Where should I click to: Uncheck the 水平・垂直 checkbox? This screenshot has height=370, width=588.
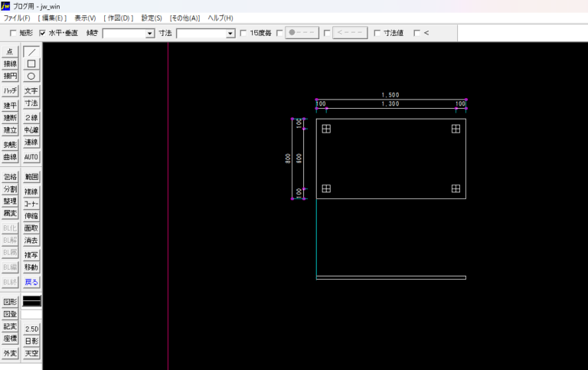coord(43,33)
